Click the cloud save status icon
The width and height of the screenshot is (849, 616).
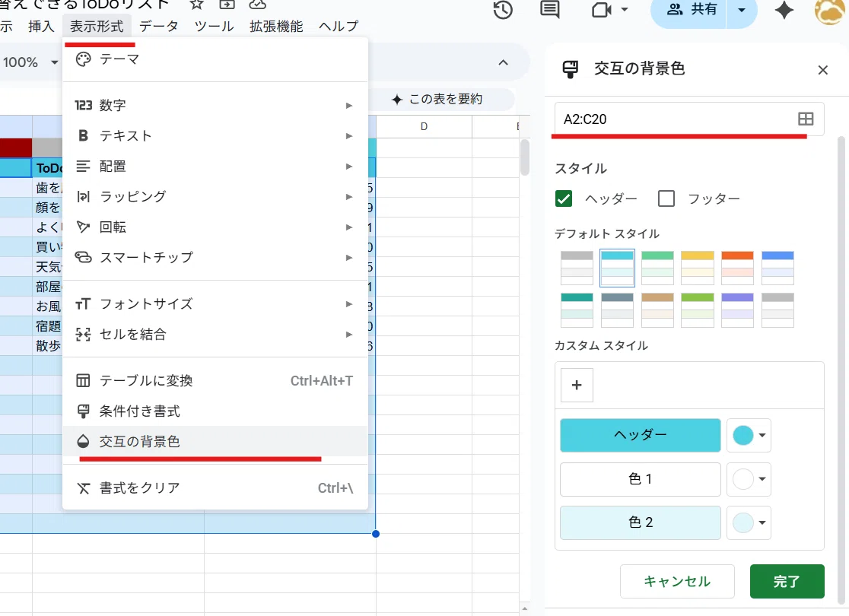click(258, 5)
